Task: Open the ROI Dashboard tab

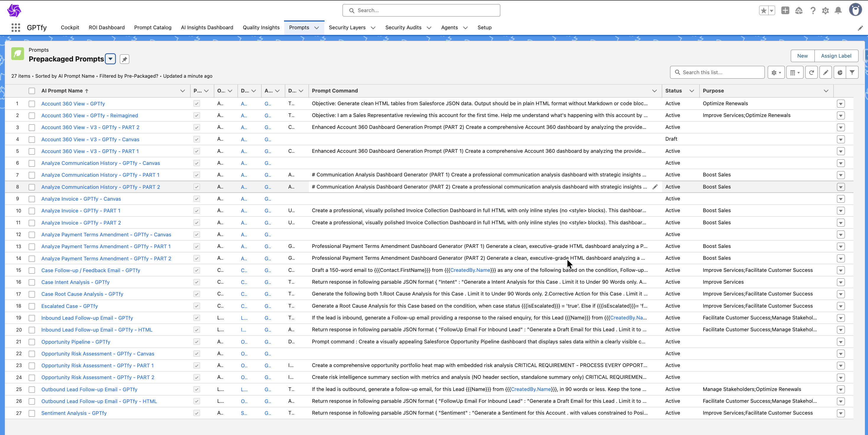Action: pyautogui.click(x=107, y=27)
